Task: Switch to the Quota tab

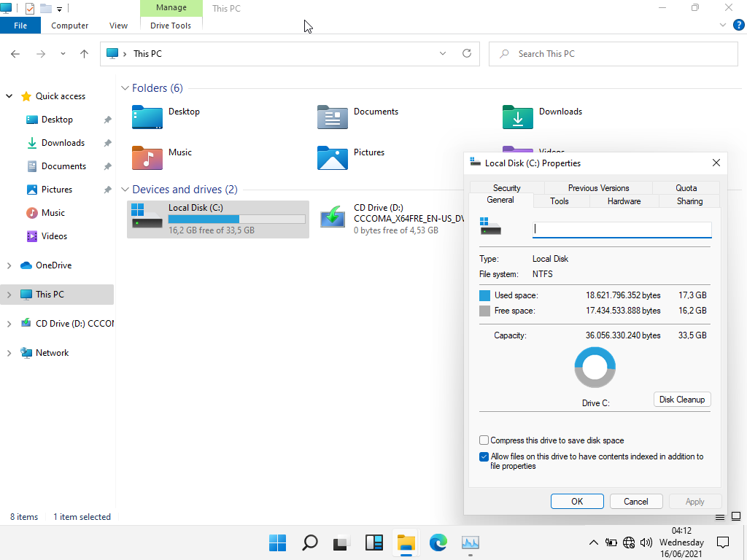Action: tap(686, 187)
